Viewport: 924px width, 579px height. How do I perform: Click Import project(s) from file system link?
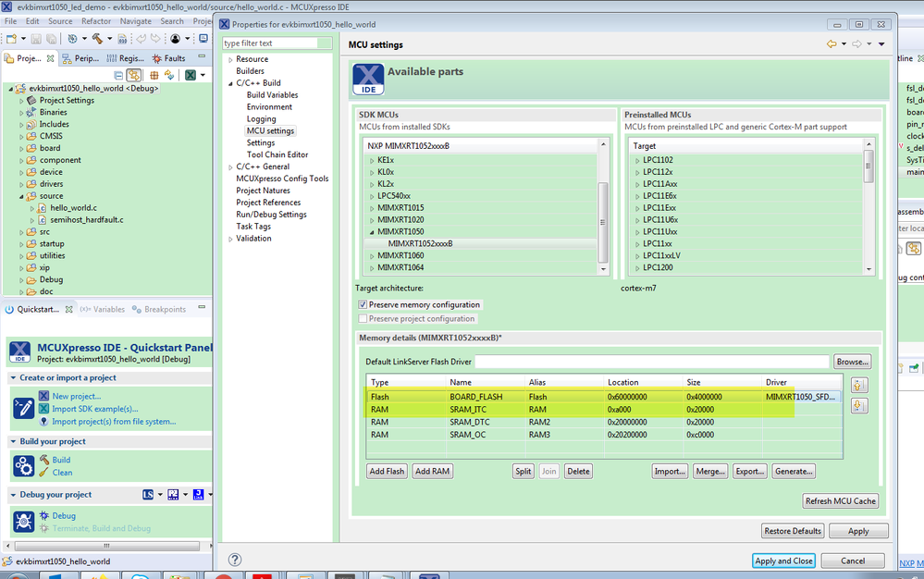[114, 422]
